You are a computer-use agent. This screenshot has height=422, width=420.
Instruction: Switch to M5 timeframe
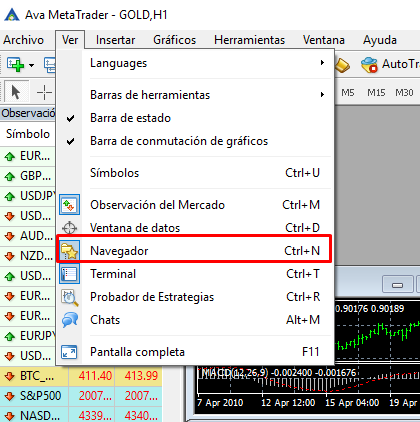(x=348, y=92)
